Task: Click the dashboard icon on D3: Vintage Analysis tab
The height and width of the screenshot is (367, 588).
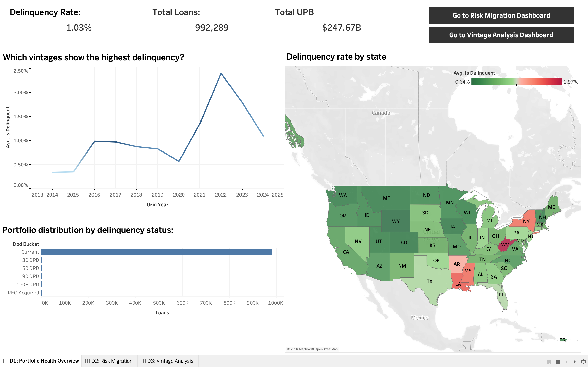Action: pyautogui.click(x=143, y=361)
